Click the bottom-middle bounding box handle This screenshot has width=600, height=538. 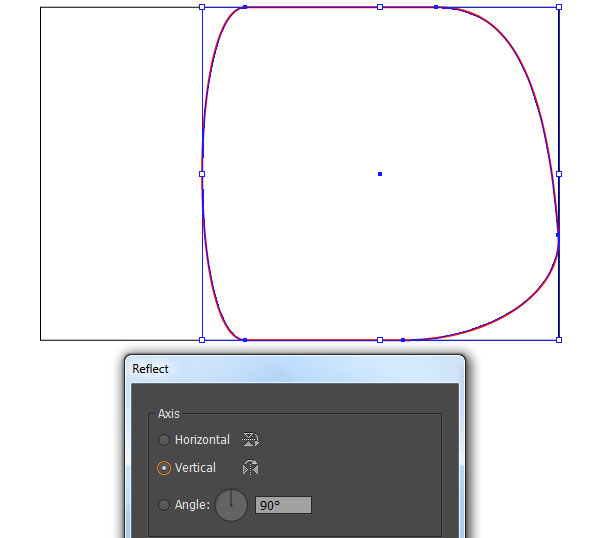pos(380,340)
